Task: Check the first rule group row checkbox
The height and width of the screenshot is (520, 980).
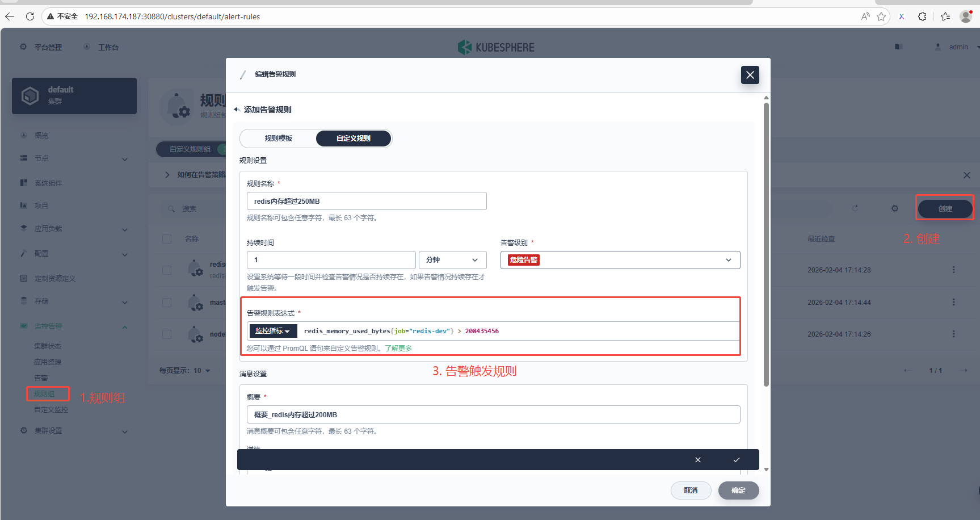Action: coord(167,270)
